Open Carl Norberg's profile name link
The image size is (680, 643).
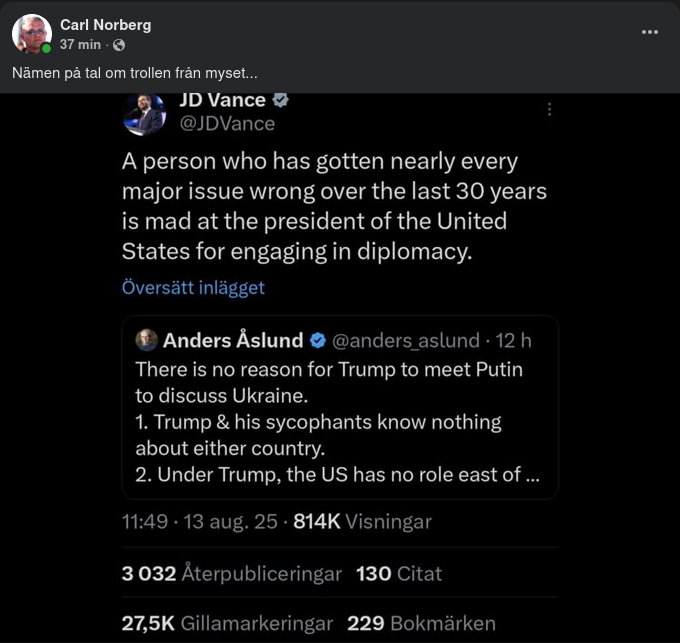pyautogui.click(x=105, y=24)
